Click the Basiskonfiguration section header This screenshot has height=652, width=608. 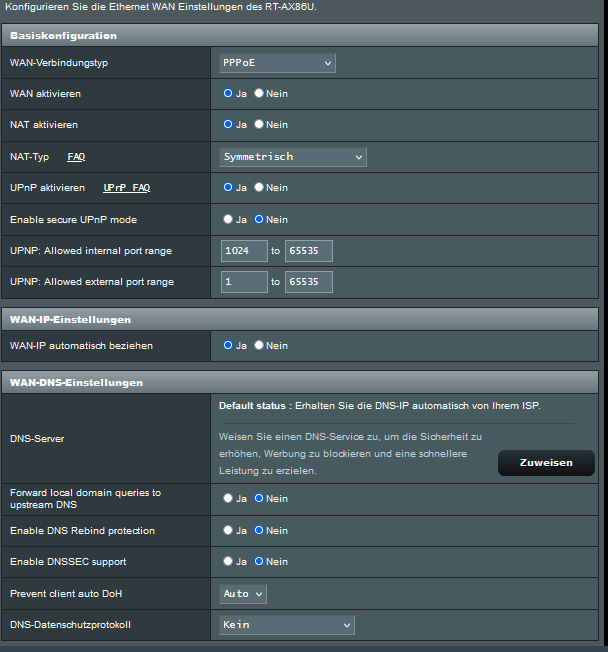coord(300,35)
